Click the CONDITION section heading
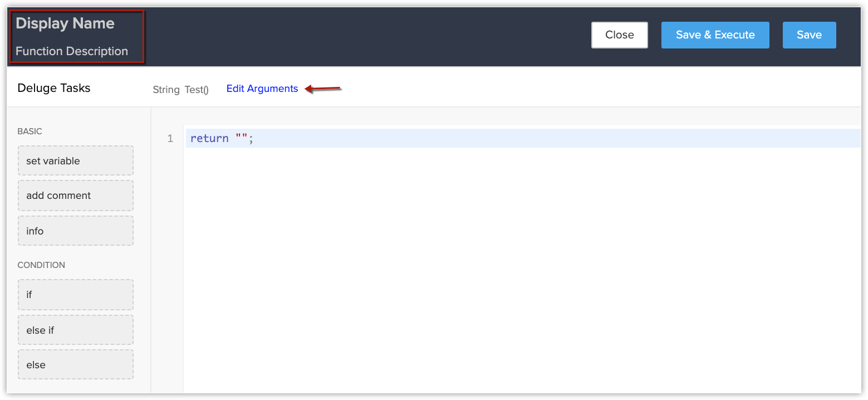This screenshot has height=400, width=868. pyautogui.click(x=41, y=265)
